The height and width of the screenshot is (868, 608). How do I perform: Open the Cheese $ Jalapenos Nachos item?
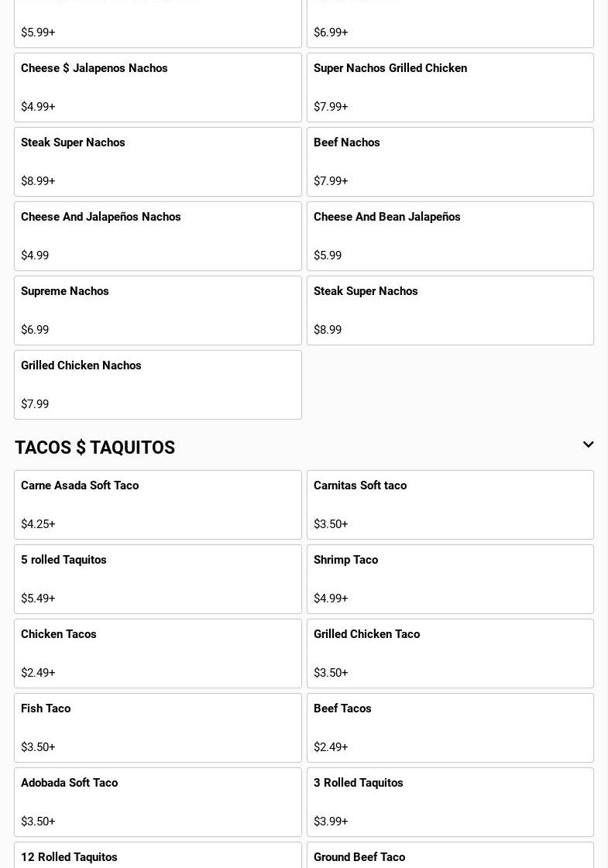pyautogui.click(x=157, y=87)
